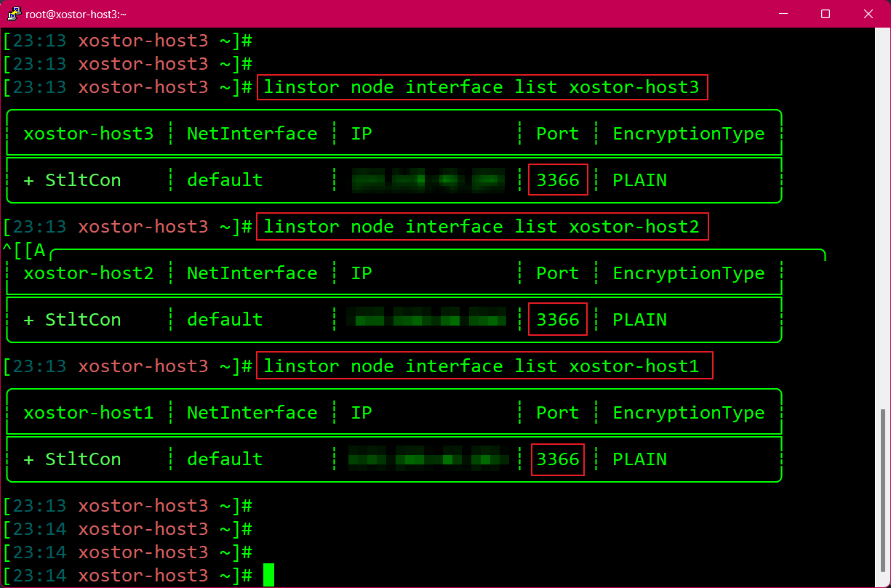Click the terminal's vertical scrollbar thumb
891x588 pixels.
click(x=883, y=491)
